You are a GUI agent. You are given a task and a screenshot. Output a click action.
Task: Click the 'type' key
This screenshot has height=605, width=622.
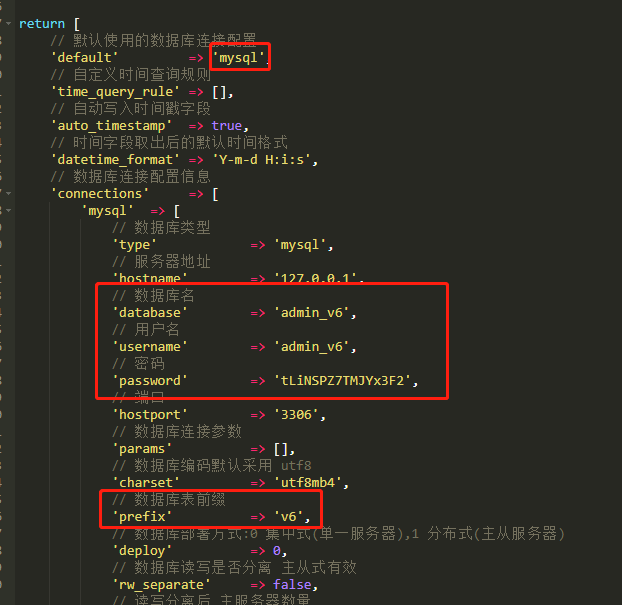[x=134, y=245]
